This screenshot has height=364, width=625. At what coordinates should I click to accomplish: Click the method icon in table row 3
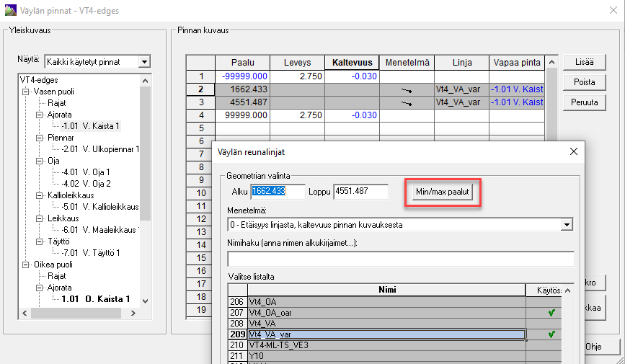point(407,104)
